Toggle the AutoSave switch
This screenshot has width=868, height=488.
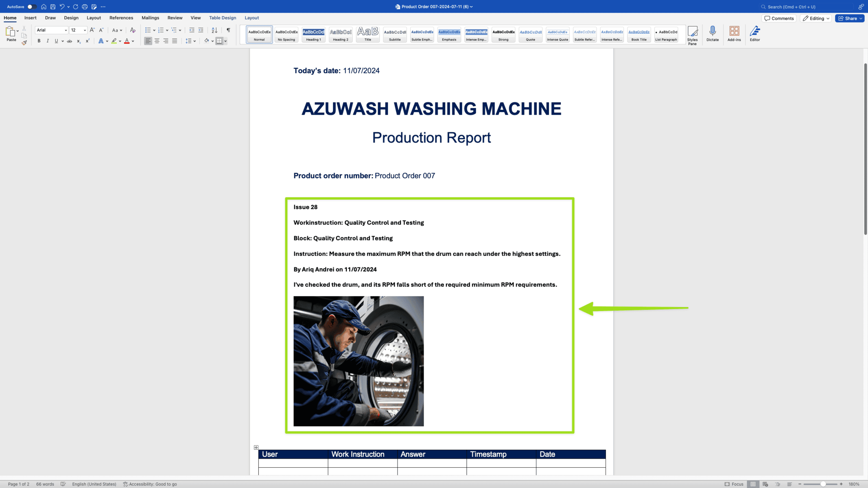(x=31, y=7)
